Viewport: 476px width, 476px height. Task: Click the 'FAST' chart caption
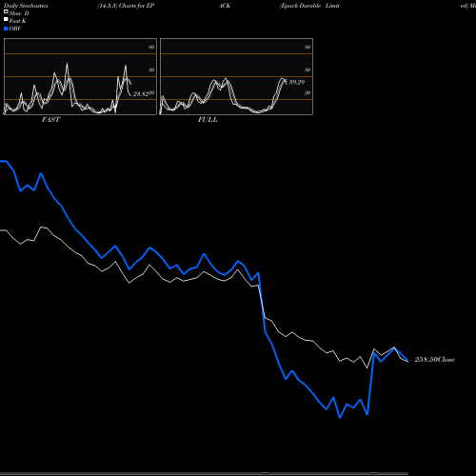coord(51,120)
